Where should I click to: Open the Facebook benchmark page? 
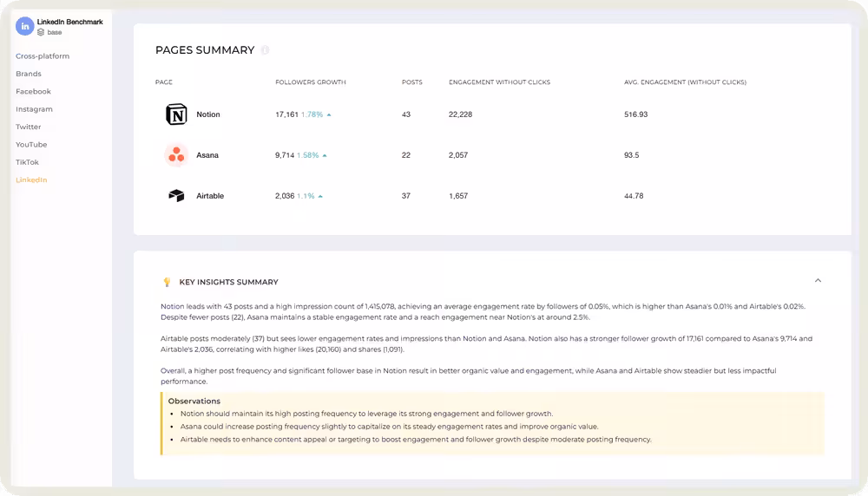point(33,91)
